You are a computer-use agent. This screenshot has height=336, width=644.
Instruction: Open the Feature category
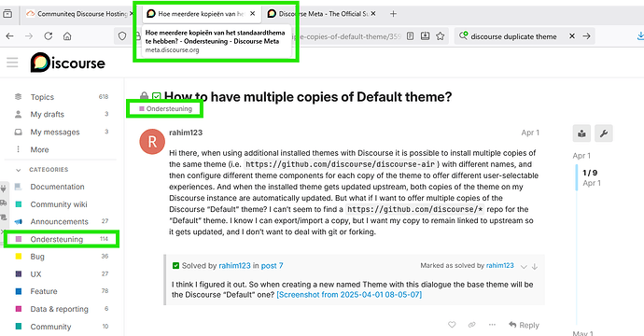pos(44,291)
